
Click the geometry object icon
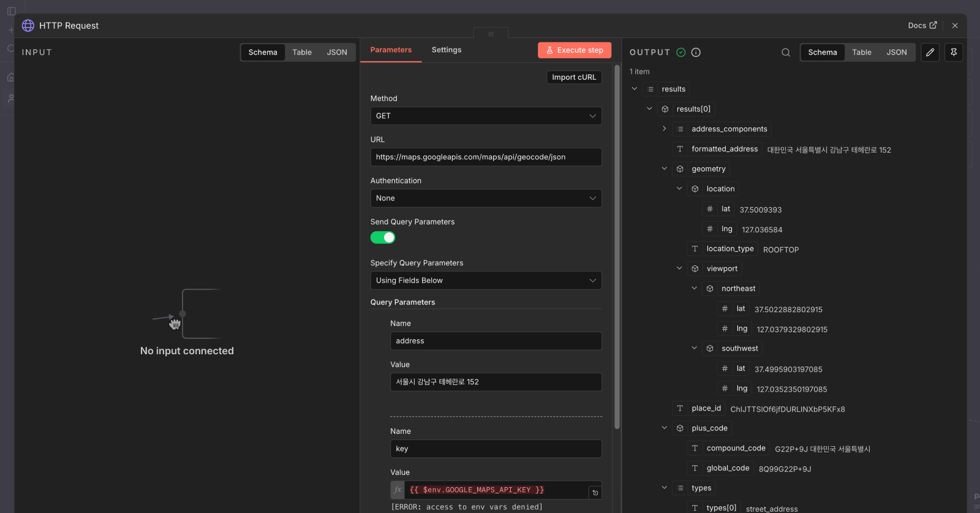click(680, 169)
